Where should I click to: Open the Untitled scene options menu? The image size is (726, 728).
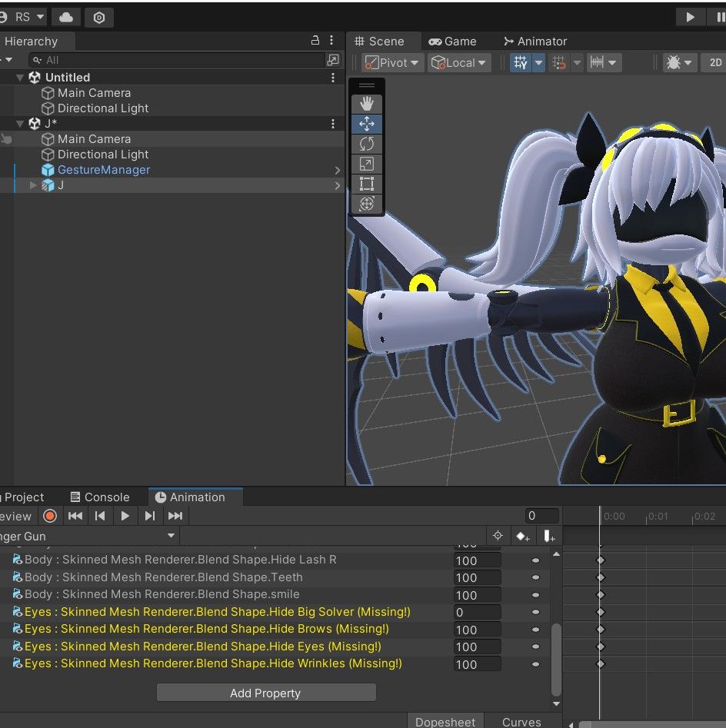pyautogui.click(x=332, y=78)
